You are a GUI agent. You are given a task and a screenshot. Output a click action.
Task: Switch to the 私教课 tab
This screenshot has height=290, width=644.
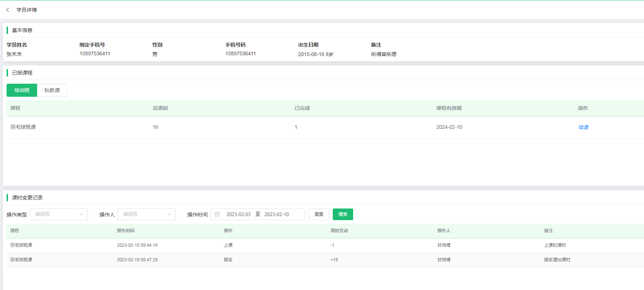click(52, 90)
